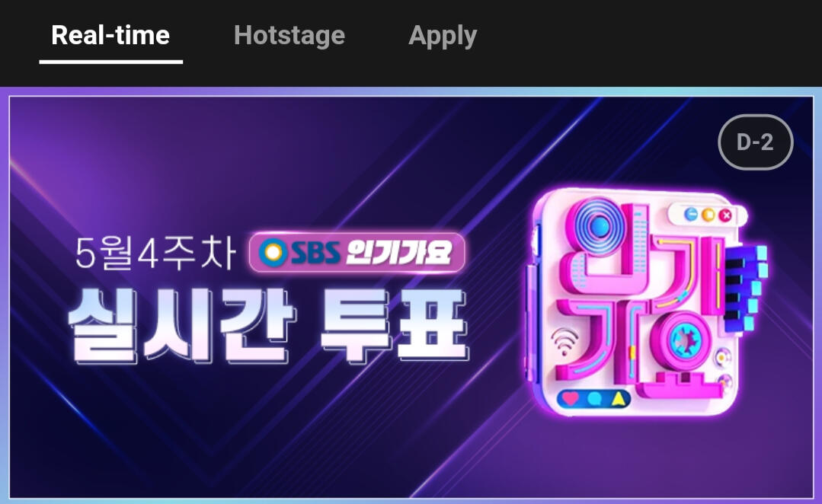Click the pink heart icon on logo
Viewport: 822px width, 504px height.
[571, 398]
